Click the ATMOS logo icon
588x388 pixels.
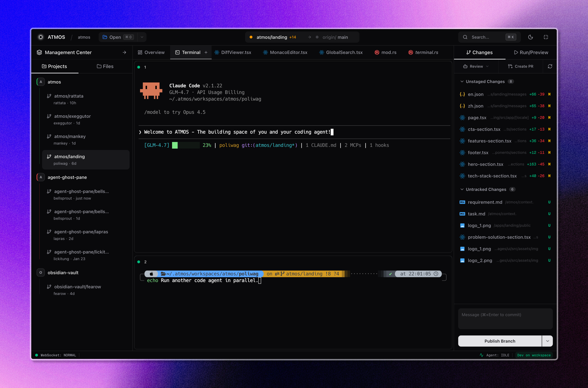[41, 37]
